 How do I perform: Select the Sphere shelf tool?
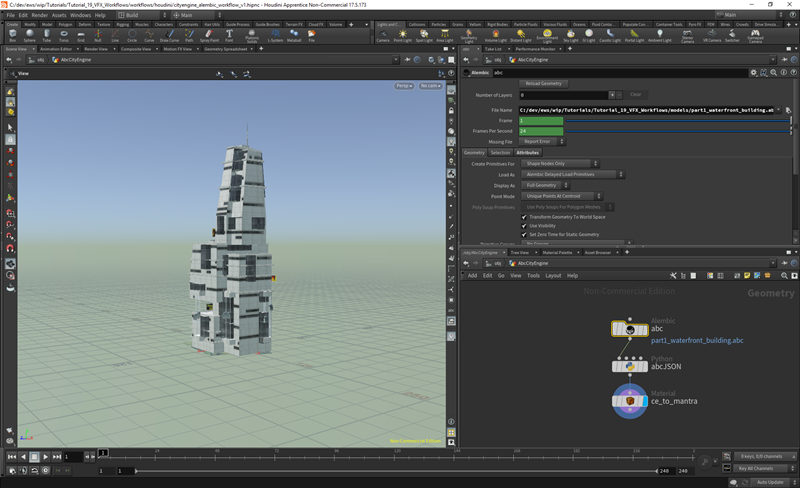click(x=29, y=35)
